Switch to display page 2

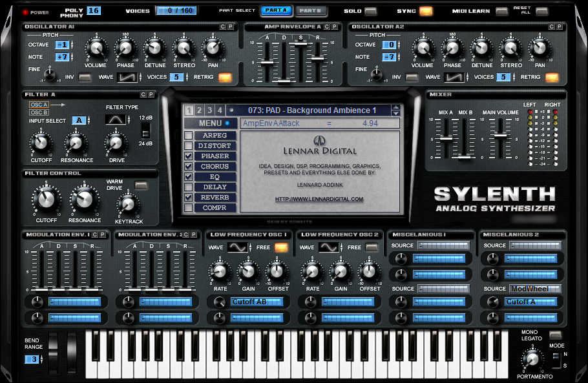click(x=199, y=110)
